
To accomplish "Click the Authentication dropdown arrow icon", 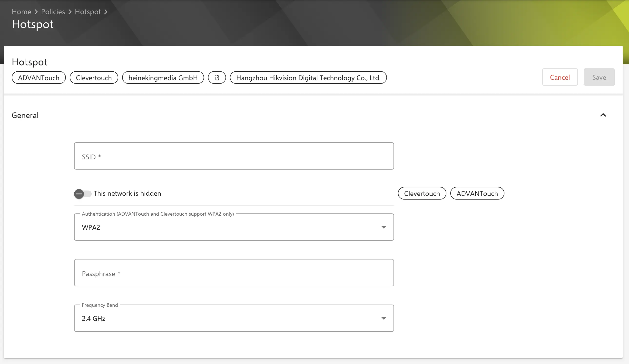I will (383, 227).
